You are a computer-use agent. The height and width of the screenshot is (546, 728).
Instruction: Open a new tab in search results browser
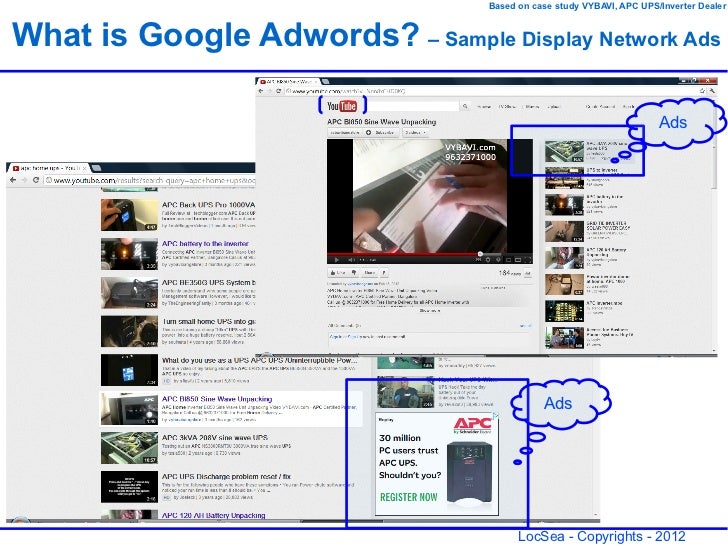(x=97, y=168)
